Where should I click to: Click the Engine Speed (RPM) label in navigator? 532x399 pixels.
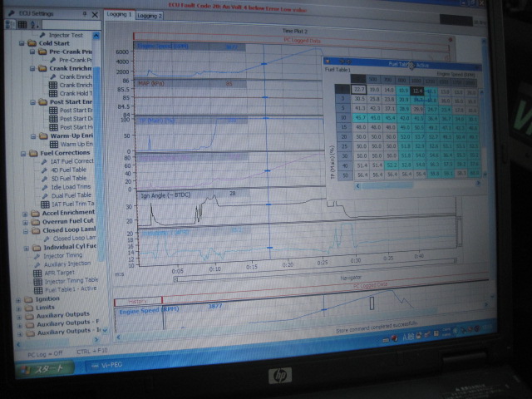[x=149, y=310]
